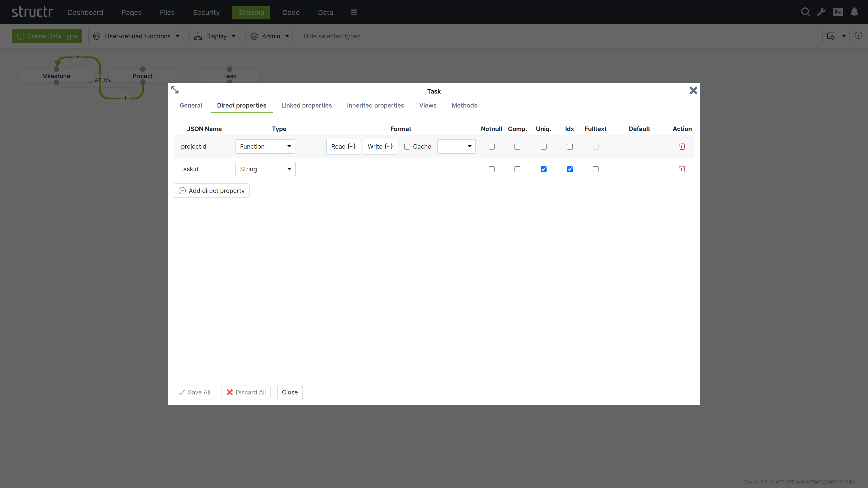Switch to the Methods tab

pos(464,105)
